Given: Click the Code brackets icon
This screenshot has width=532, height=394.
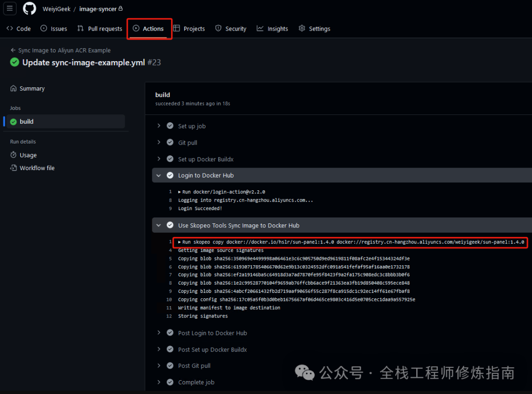Looking at the screenshot, I should (x=10, y=28).
